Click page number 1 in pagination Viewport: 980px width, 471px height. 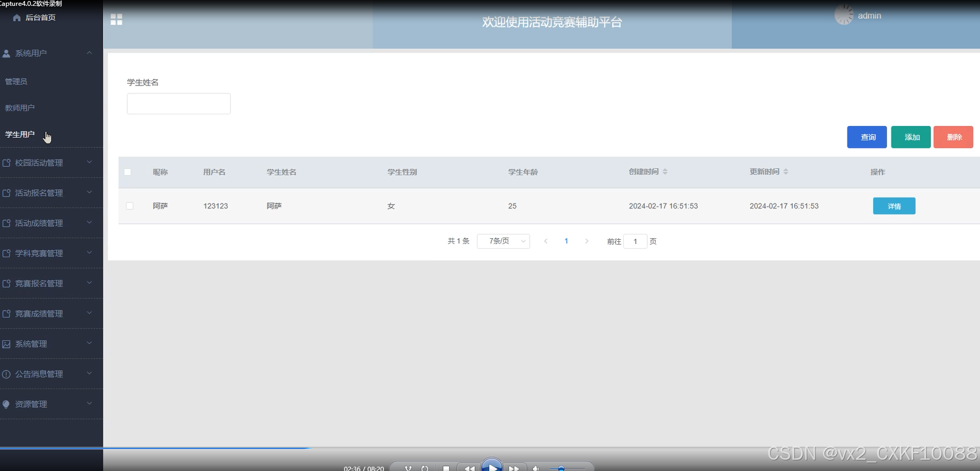coord(566,241)
